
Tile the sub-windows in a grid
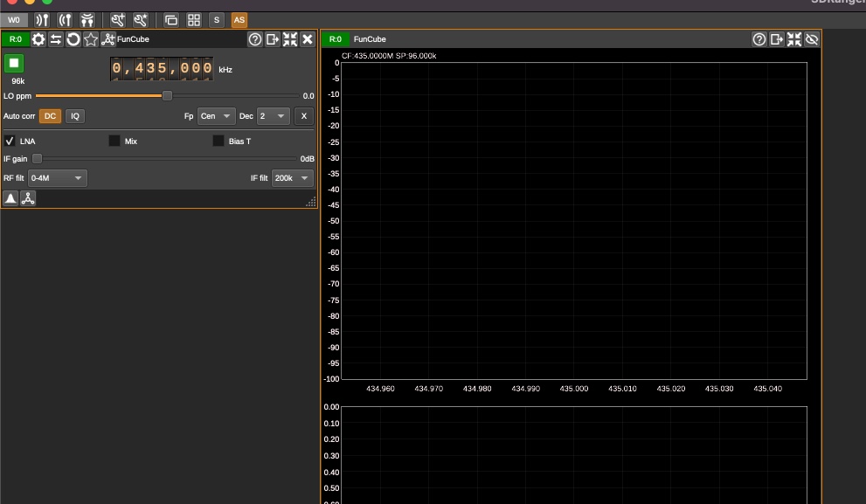194,20
